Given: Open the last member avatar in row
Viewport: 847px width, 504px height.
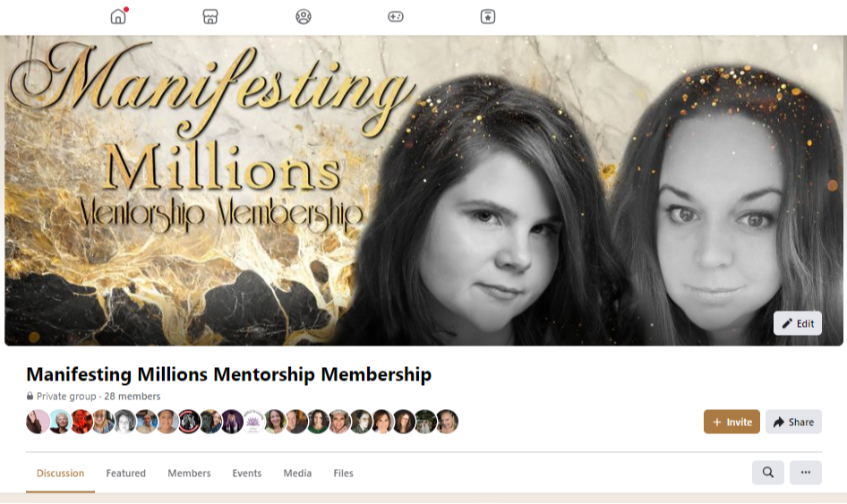Looking at the screenshot, I should (448, 422).
